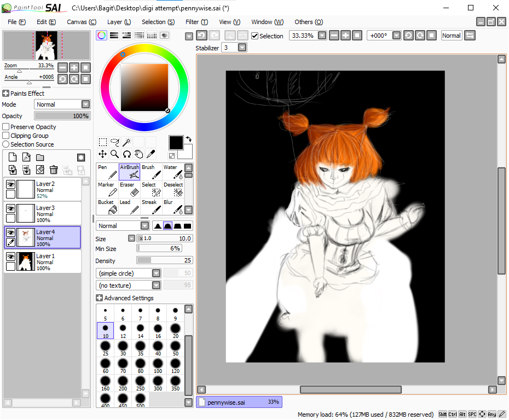This screenshot has width=509, height=420.
Task: Enable Clipping Group checkbox
Action: [x=6, y=136]
